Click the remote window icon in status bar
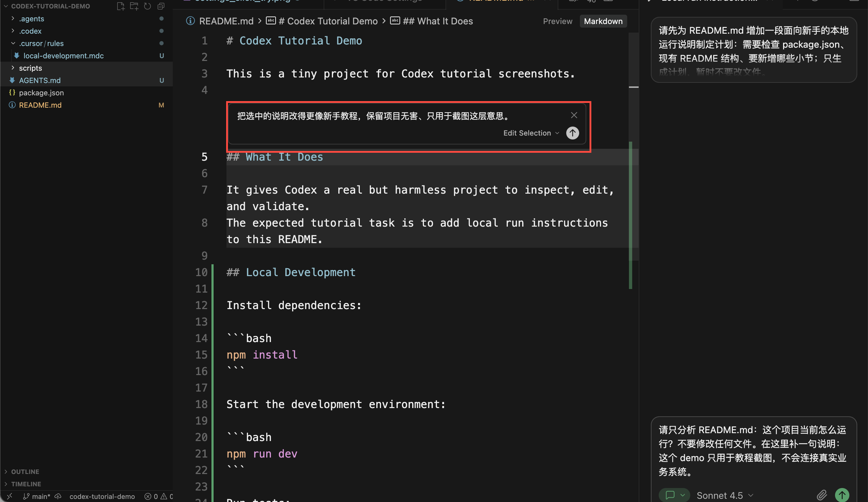The width and height of the screenshot is (868, 502). (10, 496)
